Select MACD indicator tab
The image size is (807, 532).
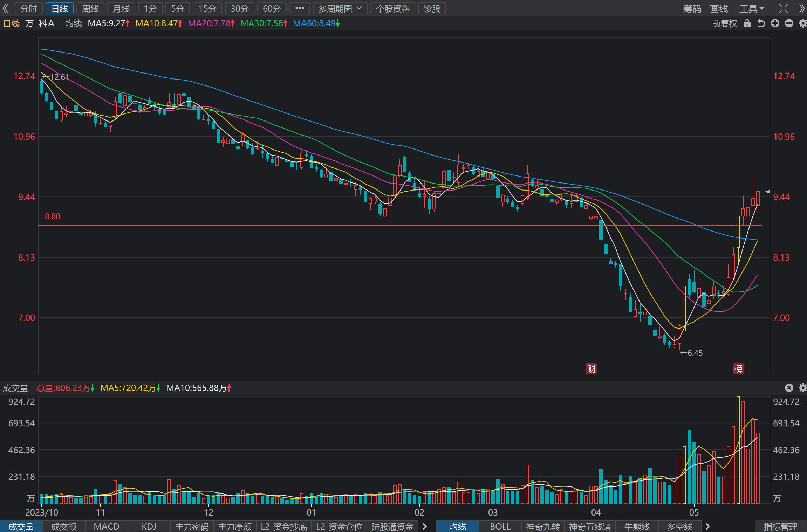pos(107,526)
